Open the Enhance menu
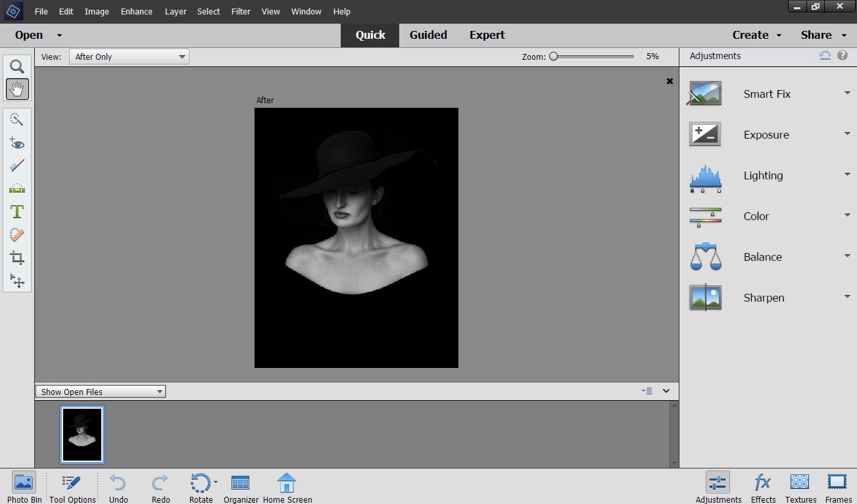Image resolution: width=857 pixels, height=504 pixels. (x=136, y=11)
